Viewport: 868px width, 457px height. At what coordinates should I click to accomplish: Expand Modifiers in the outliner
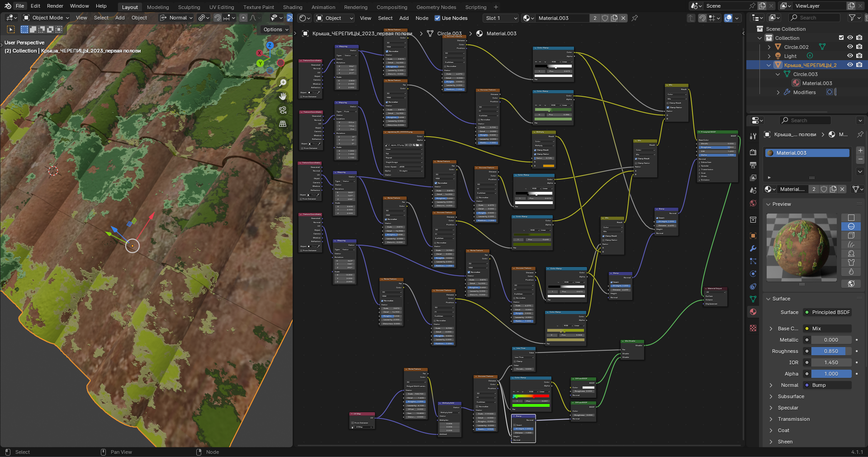click(778, 92)
